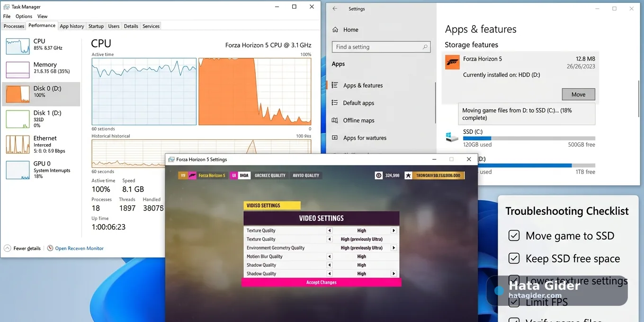Click the Move button for Forza Horizon 5
Image resolution: width=644 pixels, height=322 pixels.
[578, 94]
